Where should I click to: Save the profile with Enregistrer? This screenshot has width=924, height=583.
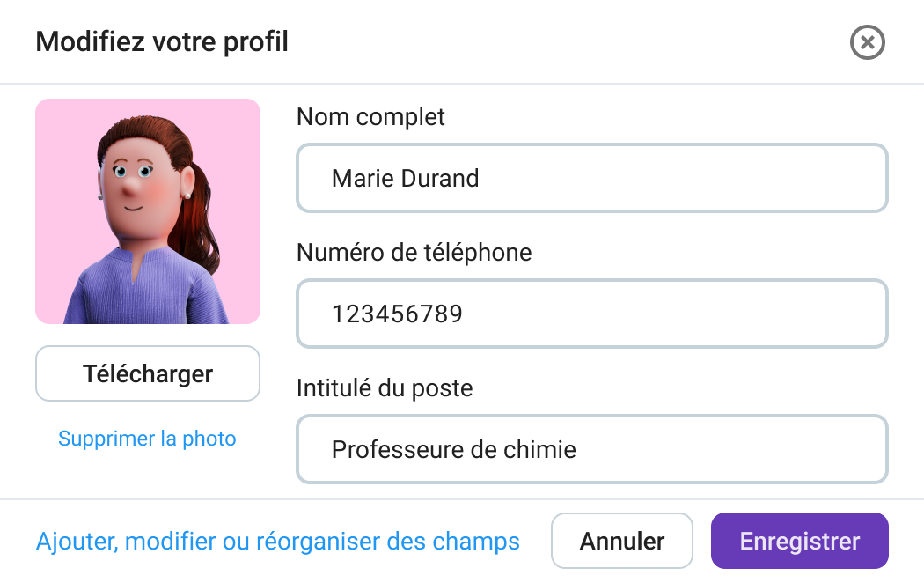click(799, 541)
